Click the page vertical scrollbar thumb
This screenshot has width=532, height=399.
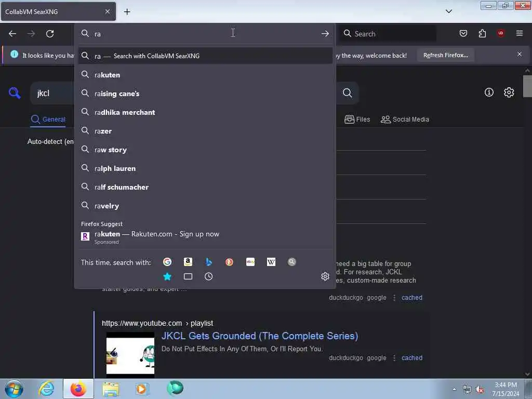(x=527, y=86)
